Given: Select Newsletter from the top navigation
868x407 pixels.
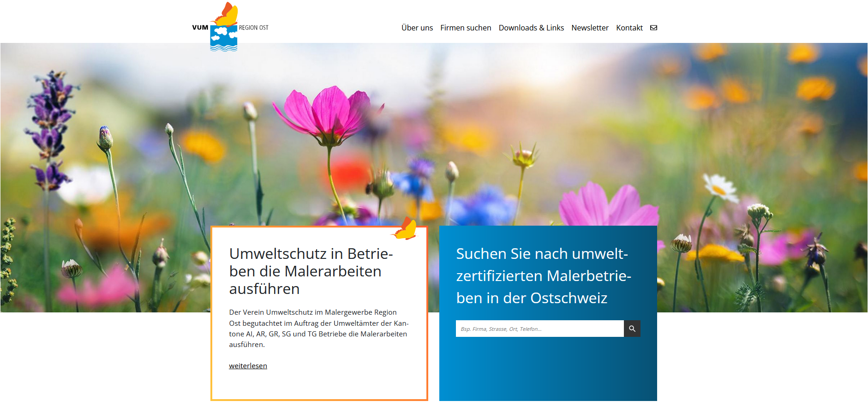Looking at the screenshot, I should [x=590, y=28].
